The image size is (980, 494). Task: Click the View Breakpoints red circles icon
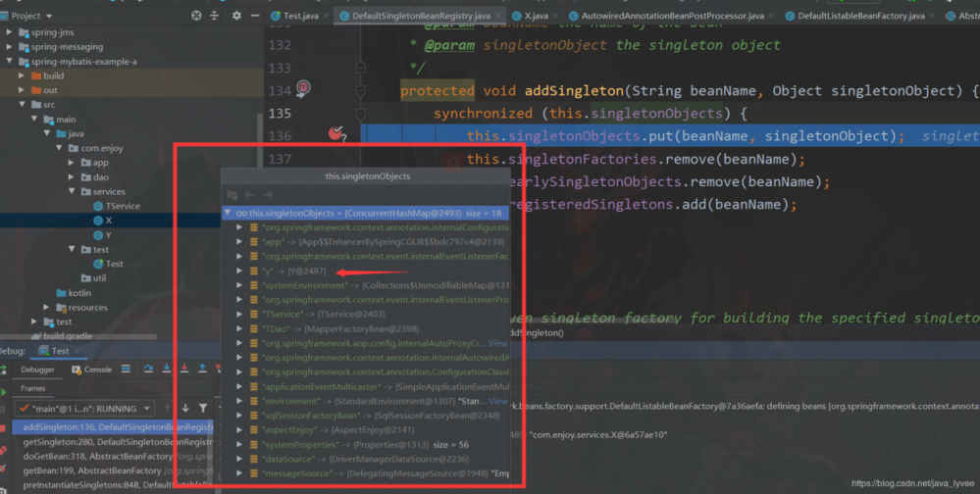click(3, 450)
